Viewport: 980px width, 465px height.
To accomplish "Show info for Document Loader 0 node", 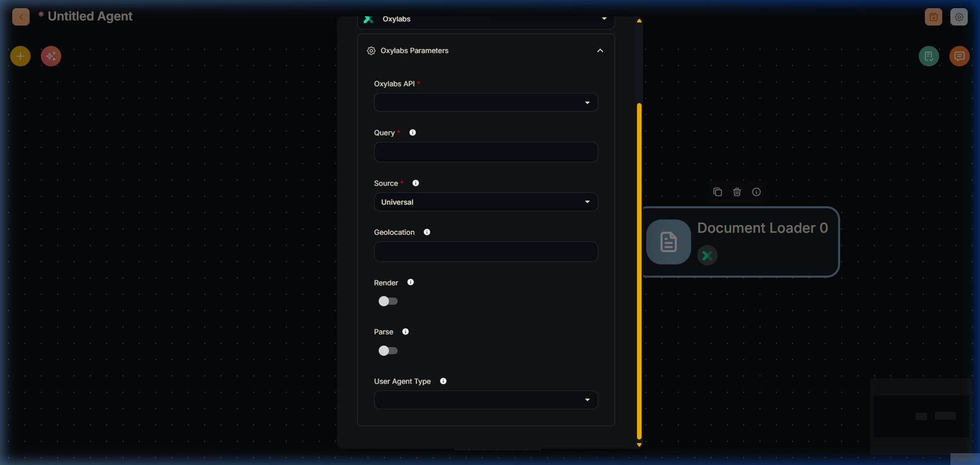I will (x=756, y=192).
